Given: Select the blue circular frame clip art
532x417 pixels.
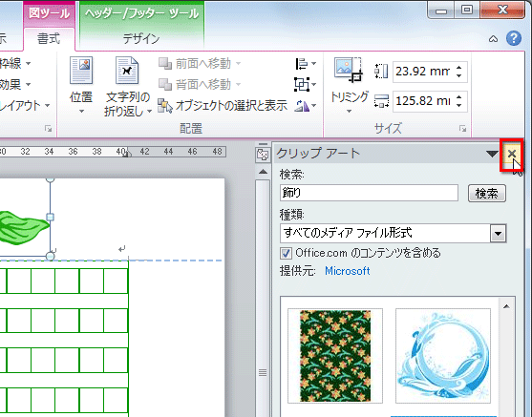Looking at the screenshot, I should pos(443,356).
